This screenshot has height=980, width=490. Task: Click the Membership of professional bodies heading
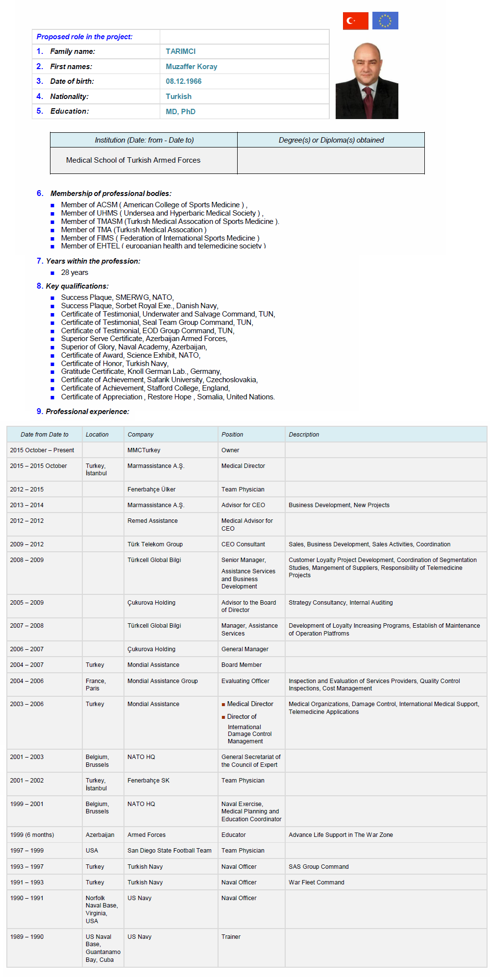[111, 194]
